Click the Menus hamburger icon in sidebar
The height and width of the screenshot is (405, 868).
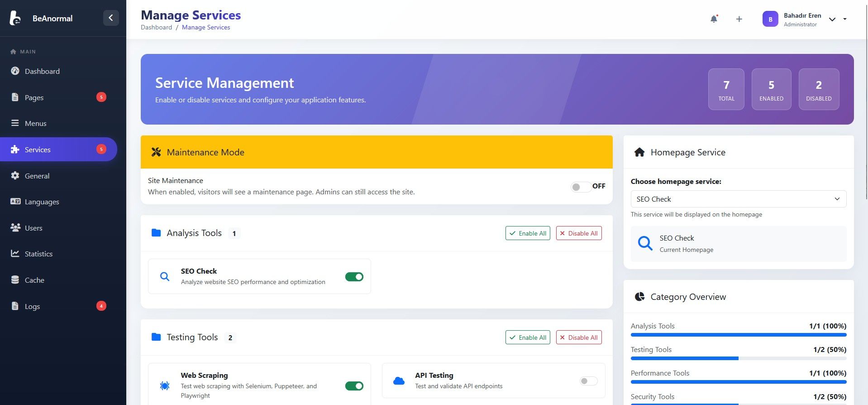pyautogui.click(x=15, y=123)
